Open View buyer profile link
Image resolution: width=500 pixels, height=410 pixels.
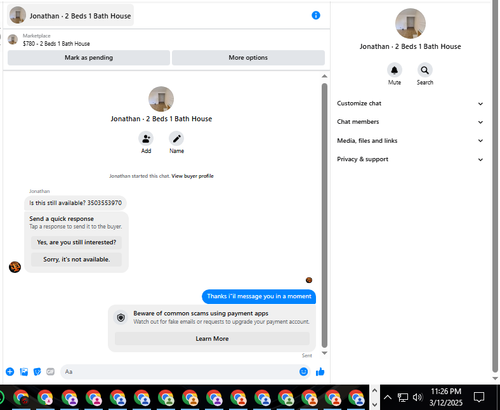coord(192,176)
